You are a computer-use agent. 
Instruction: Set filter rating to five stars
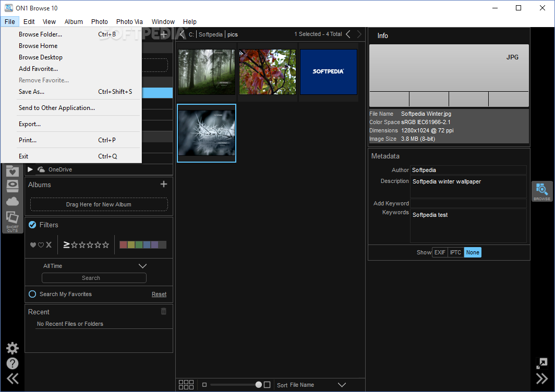pos(105,245)
